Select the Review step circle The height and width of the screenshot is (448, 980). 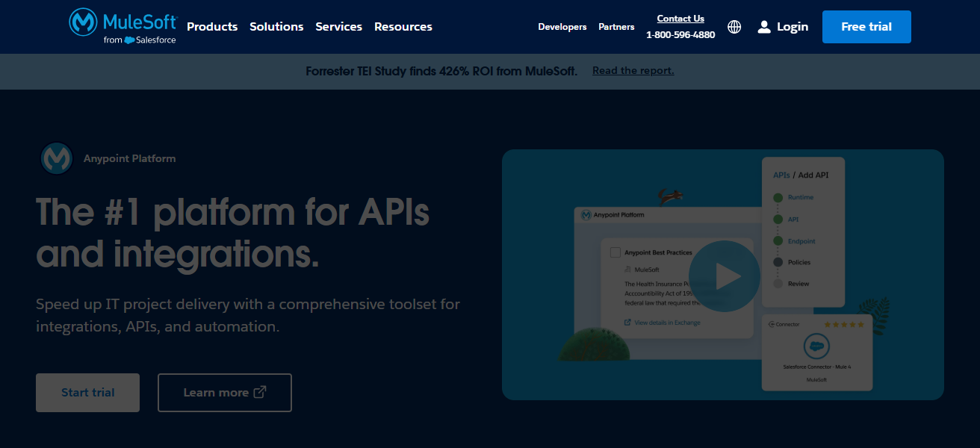[778, 284]
